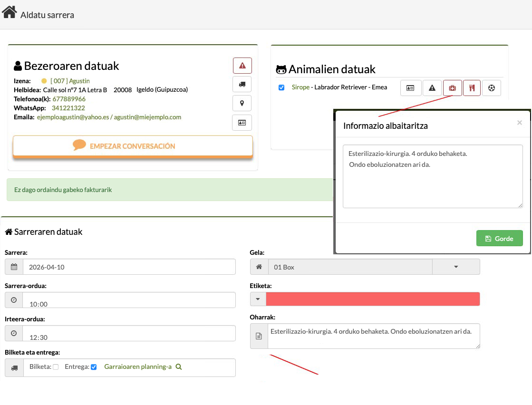
Task: Open the owner's map location pin
Action: tap(242, 103)
